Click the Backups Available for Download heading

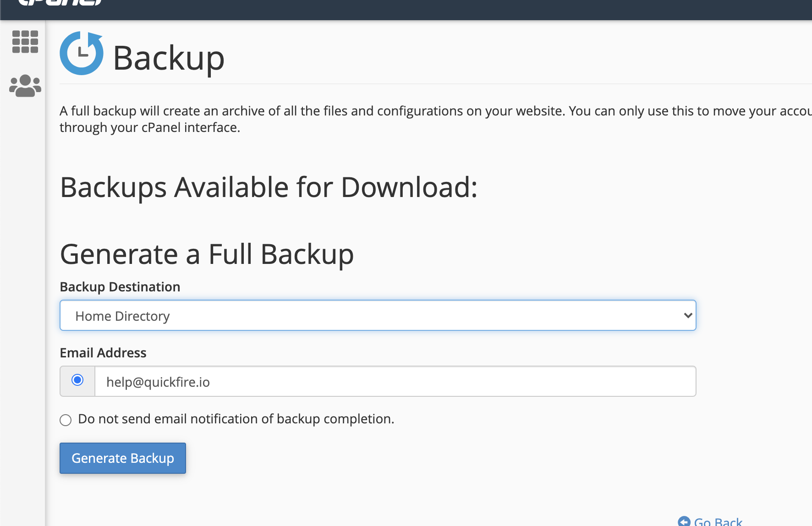click(269, 187)
